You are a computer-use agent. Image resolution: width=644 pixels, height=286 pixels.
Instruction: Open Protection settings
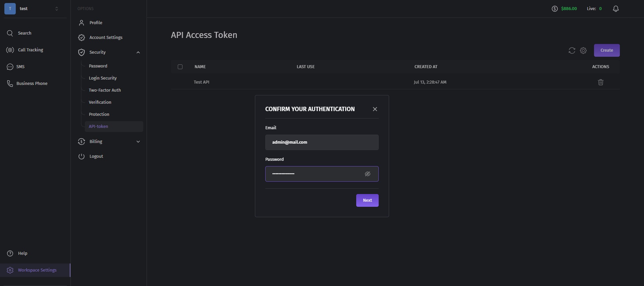tap(99, 114)
